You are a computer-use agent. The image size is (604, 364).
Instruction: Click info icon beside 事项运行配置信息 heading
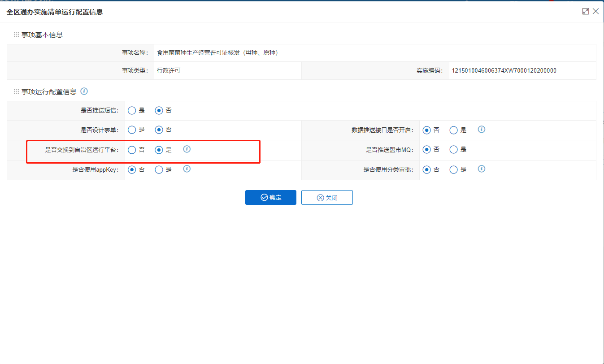[84, 91]
